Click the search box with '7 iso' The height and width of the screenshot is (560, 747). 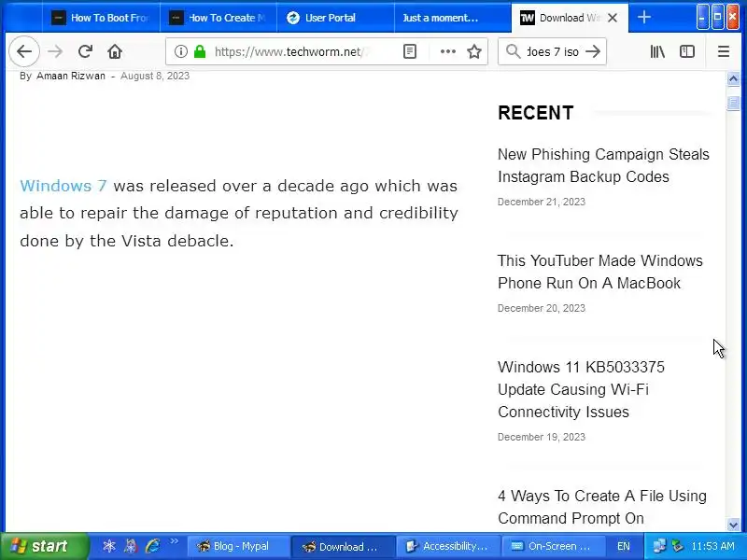point(552,51)
